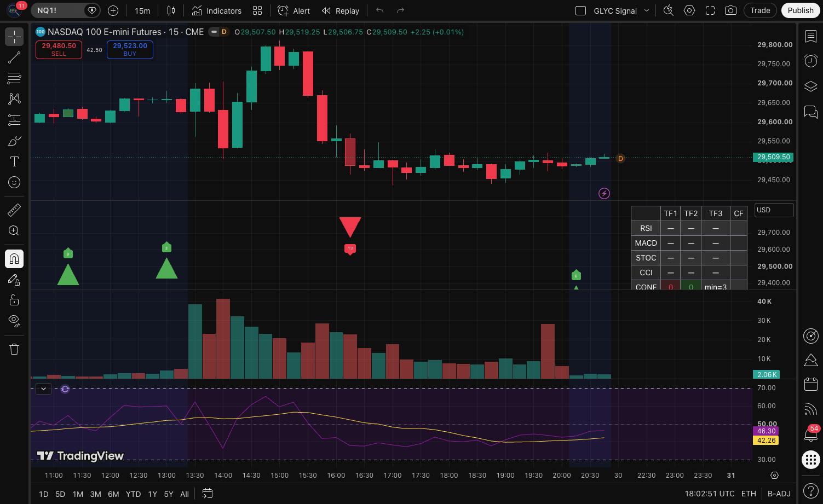Open the chats panel
This screenshot has width=823, height=504.
pyautogui.click(x=811, y=111)
